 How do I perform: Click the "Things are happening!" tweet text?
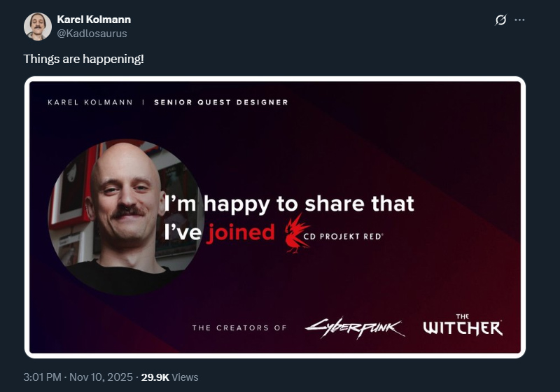click(x=83, y=59)
